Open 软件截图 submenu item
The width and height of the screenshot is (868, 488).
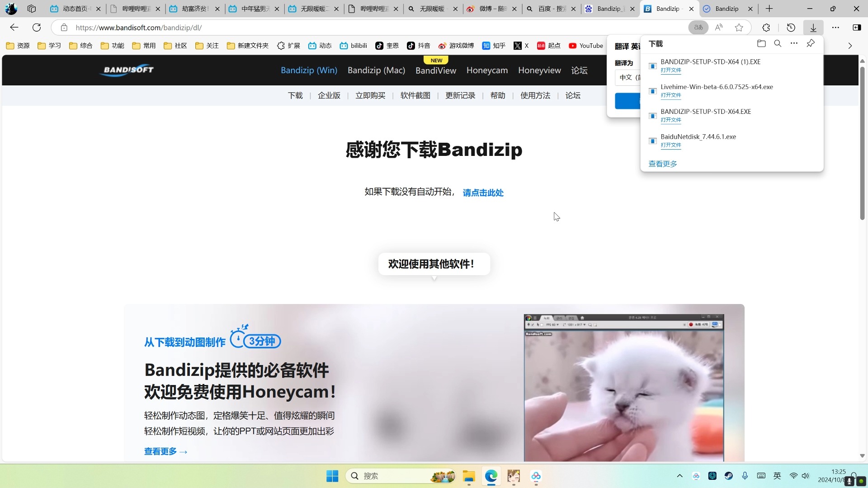415,95
